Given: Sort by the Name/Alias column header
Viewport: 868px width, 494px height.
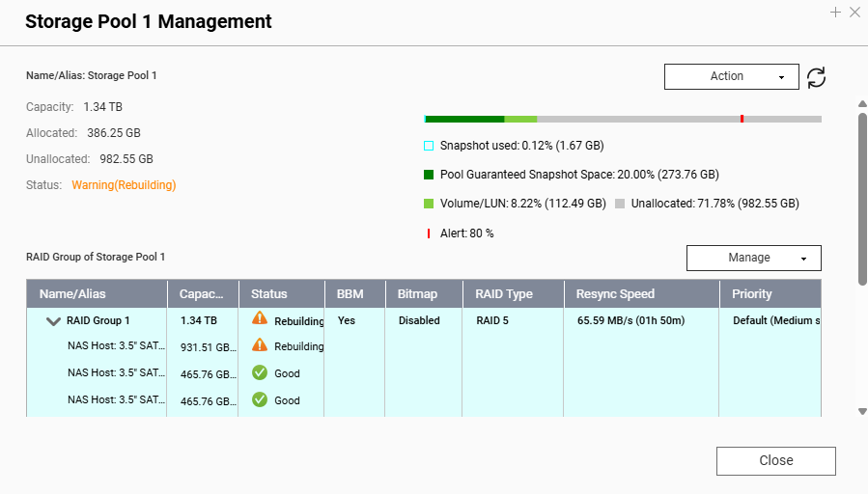Looking at the screenshot, I should (x=72, y=294).
